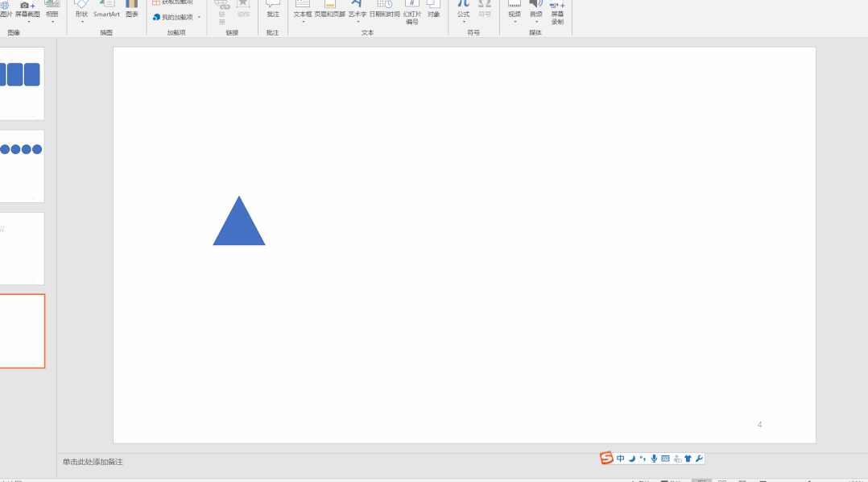Add a comment with 批注
The image size is (868, 482).
(x=272, y=10)
